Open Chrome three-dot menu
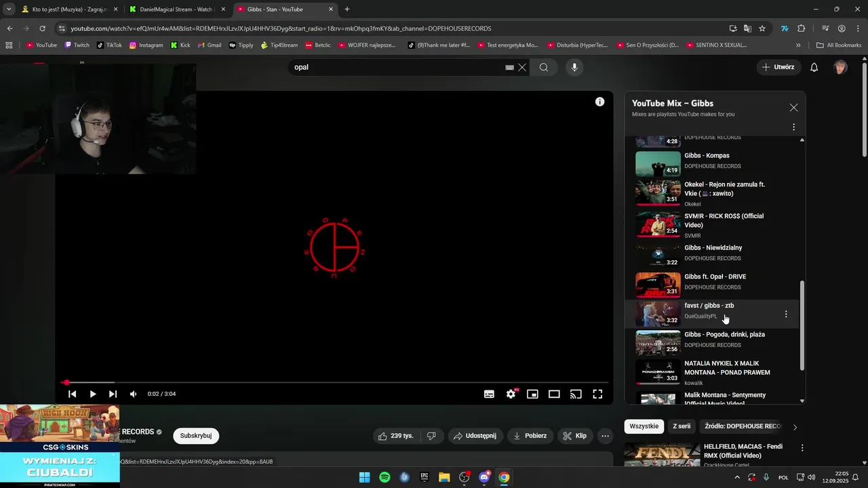The image size is (868, 488). 858,28
